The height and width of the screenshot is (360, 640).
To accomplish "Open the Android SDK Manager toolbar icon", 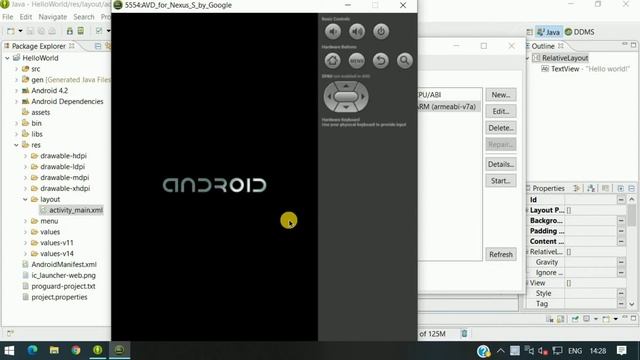I will 70,31.
